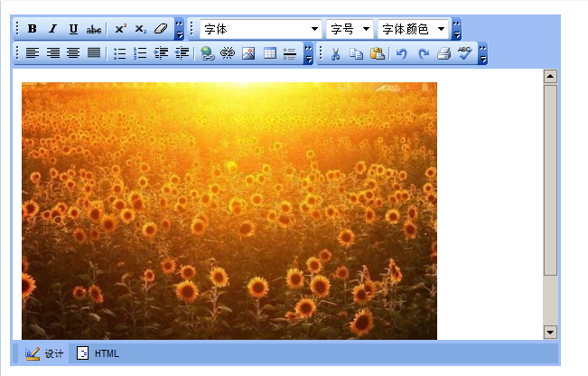Switch to the HTML tab
The image size is (588, 376).
coord(98,353)
